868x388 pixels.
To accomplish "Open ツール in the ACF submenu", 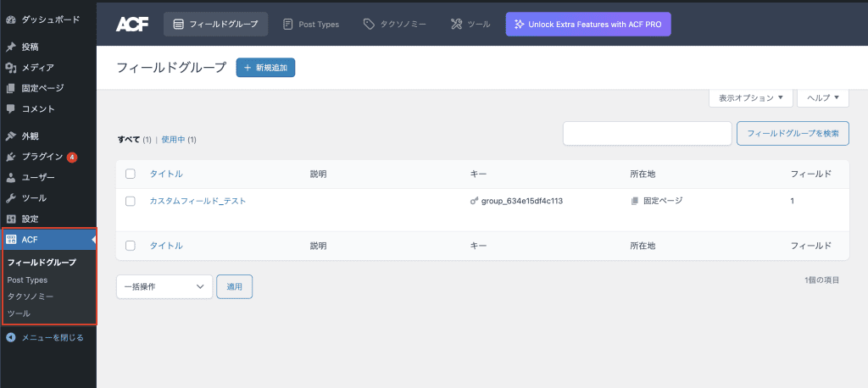I will click(x=19, y=313).
